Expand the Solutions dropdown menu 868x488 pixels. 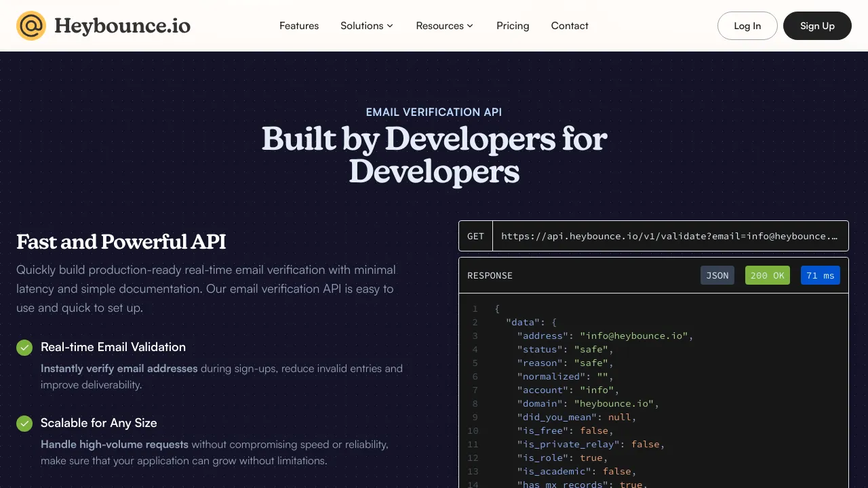pyautogui.click(x=367, y=26)
